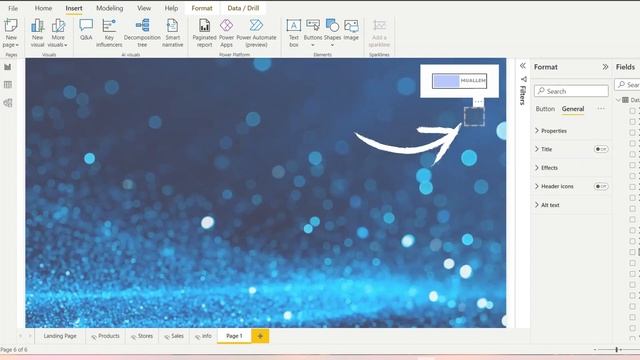
Task: Switch to Model view icon
Action: pos(8,102)
